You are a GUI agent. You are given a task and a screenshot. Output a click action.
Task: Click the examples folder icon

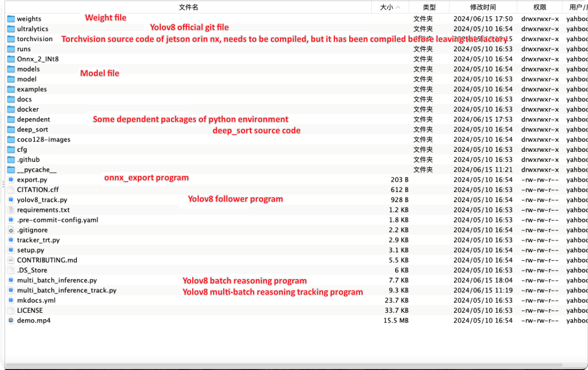click(x=11, y=89)
